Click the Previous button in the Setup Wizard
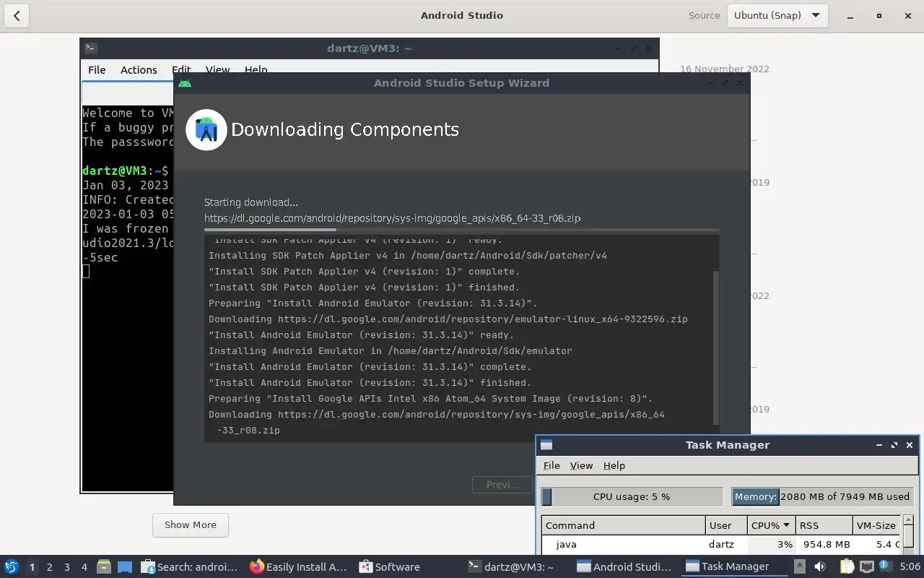This screenshot has width=924, height=578. click(502, 485)
